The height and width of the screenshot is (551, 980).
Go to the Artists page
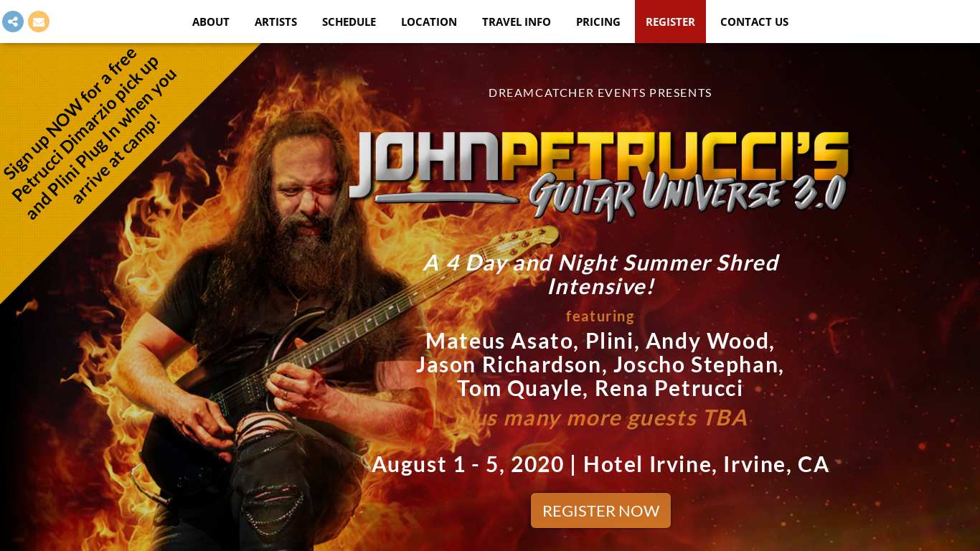275,22
